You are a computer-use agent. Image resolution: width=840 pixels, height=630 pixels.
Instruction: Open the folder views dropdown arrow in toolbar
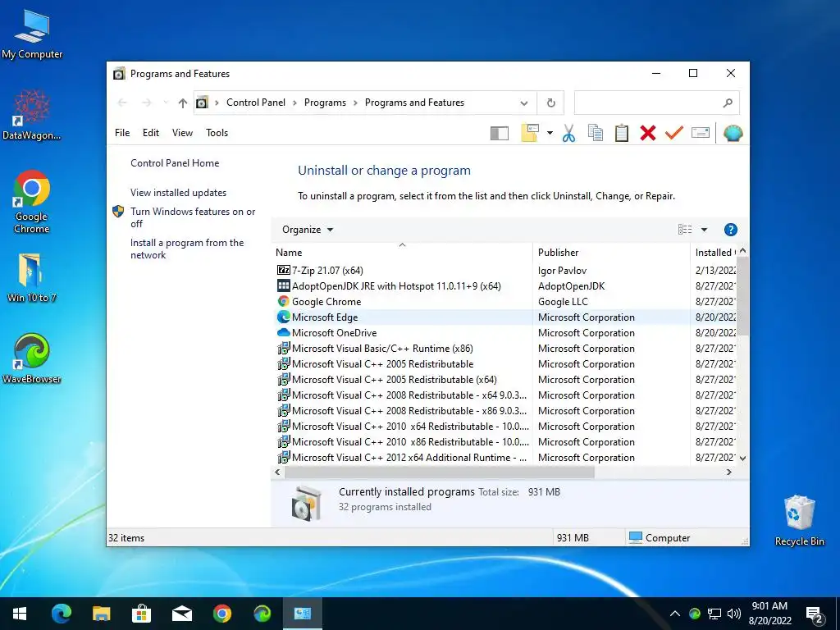(550, 133)
